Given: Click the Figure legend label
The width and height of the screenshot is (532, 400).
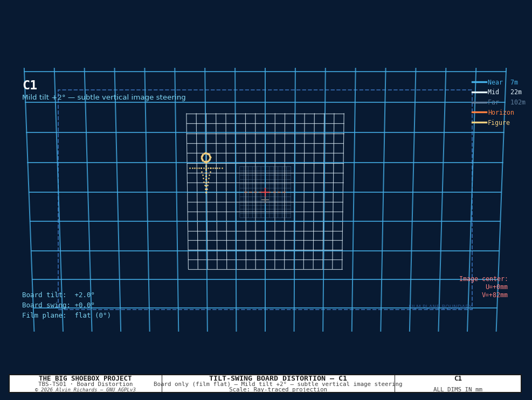Looking at the screenshot, I should click(499, 123).
